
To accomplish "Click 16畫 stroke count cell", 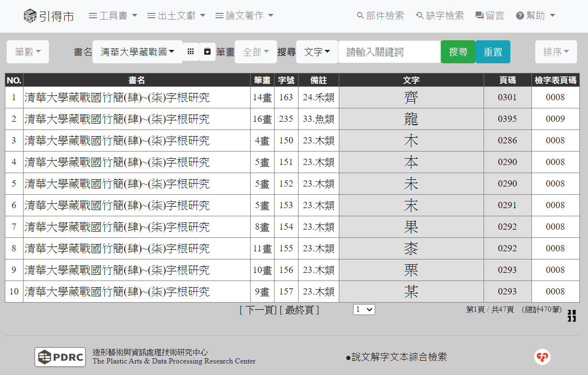I will point(262,119).
